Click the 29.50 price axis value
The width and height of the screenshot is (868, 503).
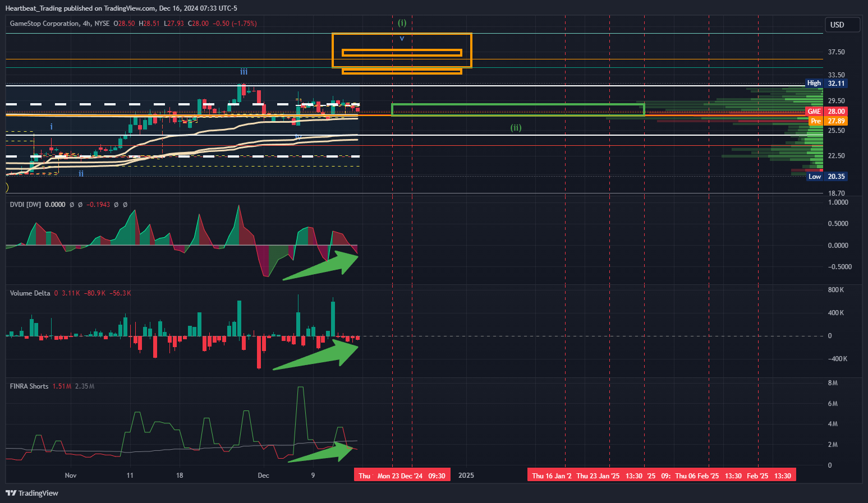[837, 101]
